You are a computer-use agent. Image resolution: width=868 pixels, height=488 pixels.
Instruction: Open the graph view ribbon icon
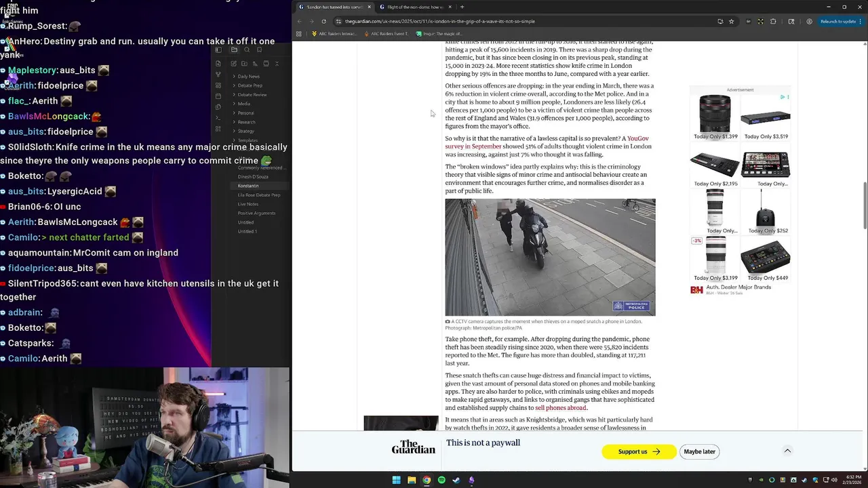218,75
